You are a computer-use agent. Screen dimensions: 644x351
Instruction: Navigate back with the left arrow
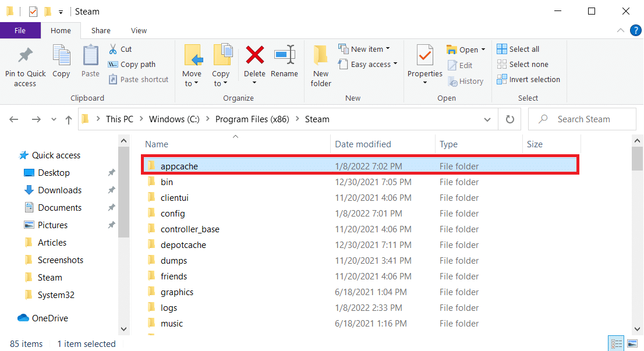[x=14, y=119]
